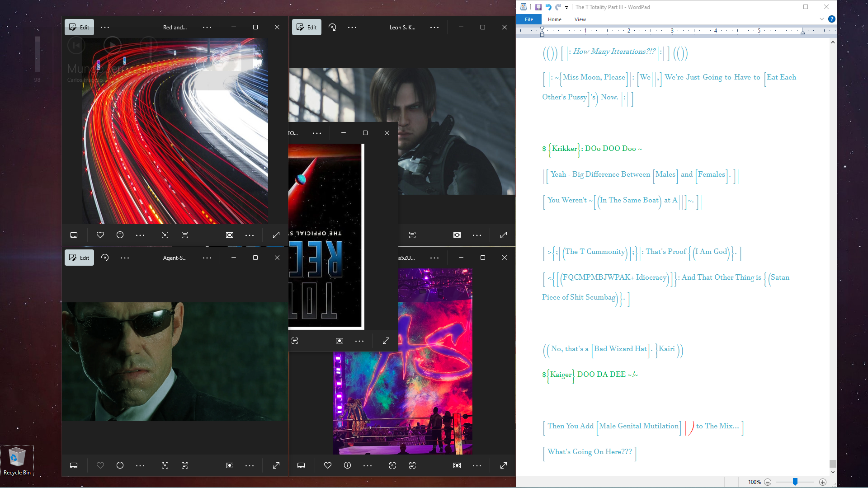Show file info in the Agent-S... window
This screenshot has width=868, height=488.
pos(120,465)
